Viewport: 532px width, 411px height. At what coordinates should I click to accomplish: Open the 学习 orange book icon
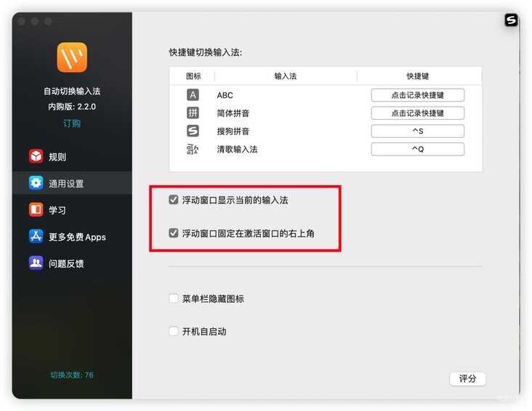point(36,210)
